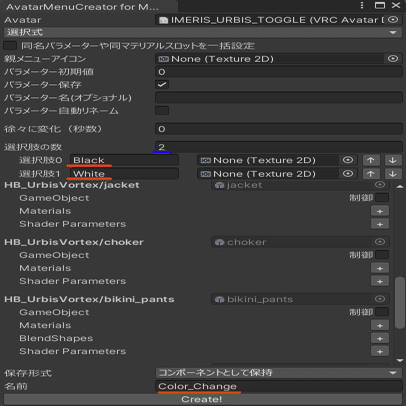Open the 保存形式 dropdown
Image resolution: width=406 pixels, height=406 pixels.
coord(279,373)
